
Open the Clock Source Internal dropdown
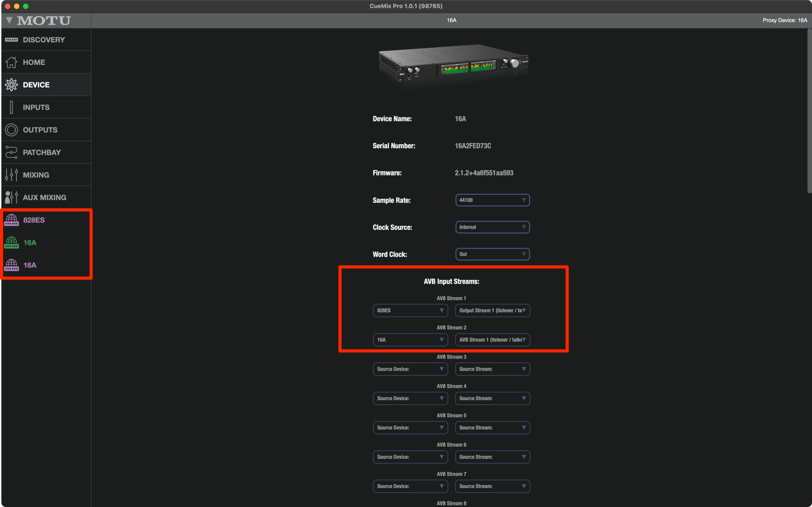492,227
